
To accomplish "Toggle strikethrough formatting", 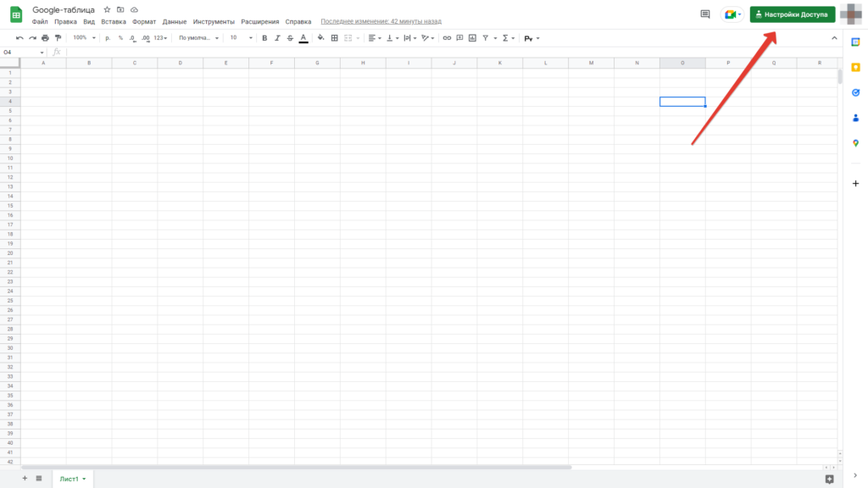I will pyautogui.click(x=290, y=38).
